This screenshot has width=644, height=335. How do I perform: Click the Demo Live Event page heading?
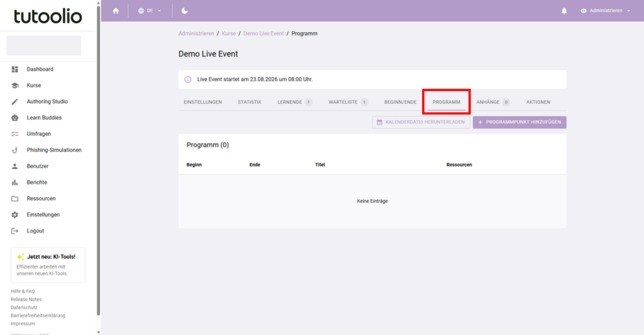(208, 54)
